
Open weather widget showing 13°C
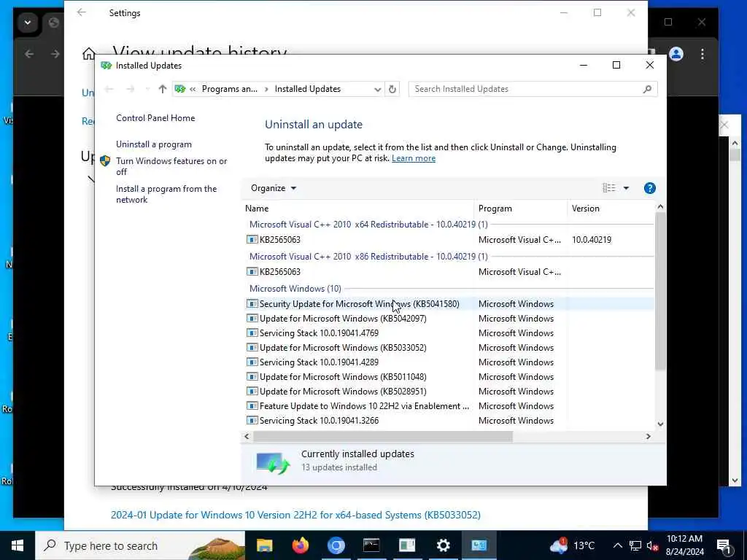tap(572, 545)
